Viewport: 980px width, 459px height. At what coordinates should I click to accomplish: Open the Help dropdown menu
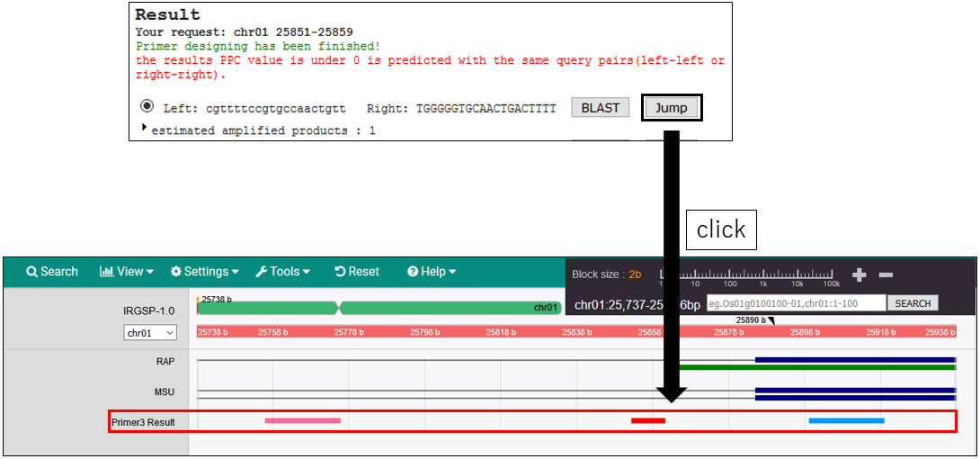432,272
